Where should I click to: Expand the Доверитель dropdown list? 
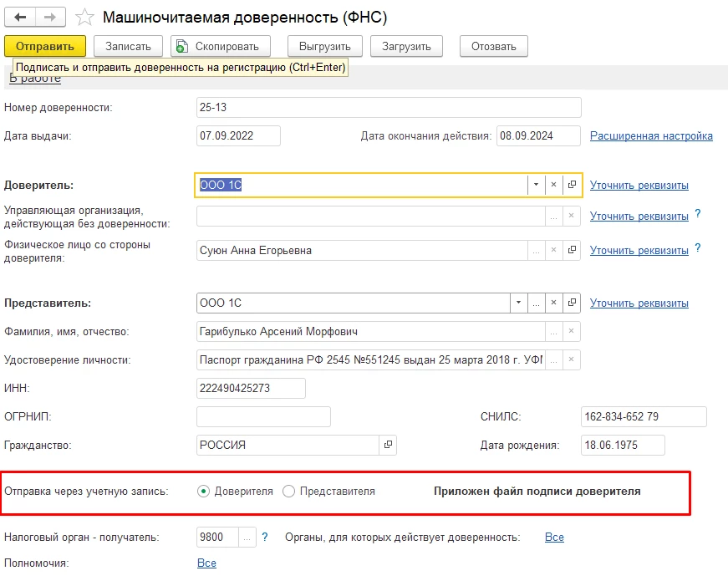point(535,185)
